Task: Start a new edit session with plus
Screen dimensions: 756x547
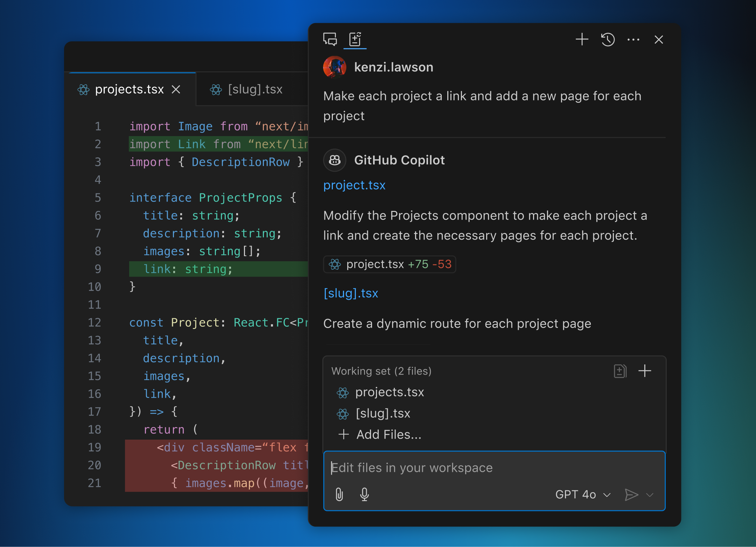Action: click(x=582, y=40)
